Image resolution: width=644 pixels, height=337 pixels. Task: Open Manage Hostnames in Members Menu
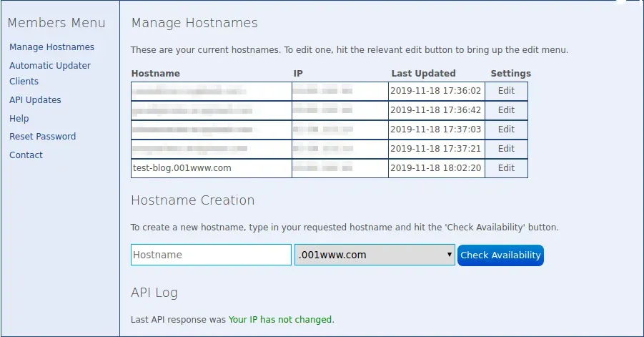pos(51,47)
